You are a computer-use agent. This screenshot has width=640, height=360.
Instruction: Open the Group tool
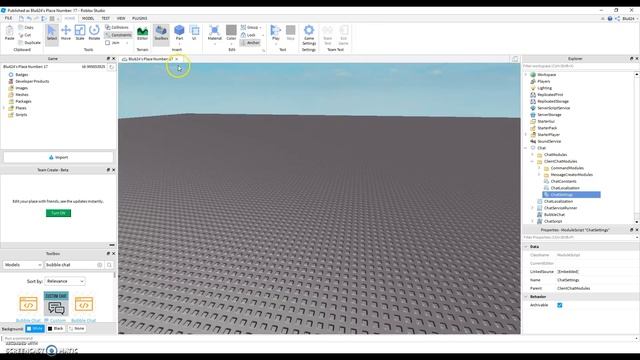click(x=250, y=27)
